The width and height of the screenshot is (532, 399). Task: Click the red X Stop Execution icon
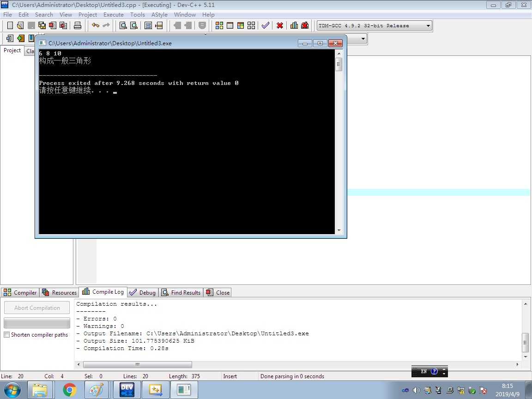pyautogui.click(x=279, y=25)
